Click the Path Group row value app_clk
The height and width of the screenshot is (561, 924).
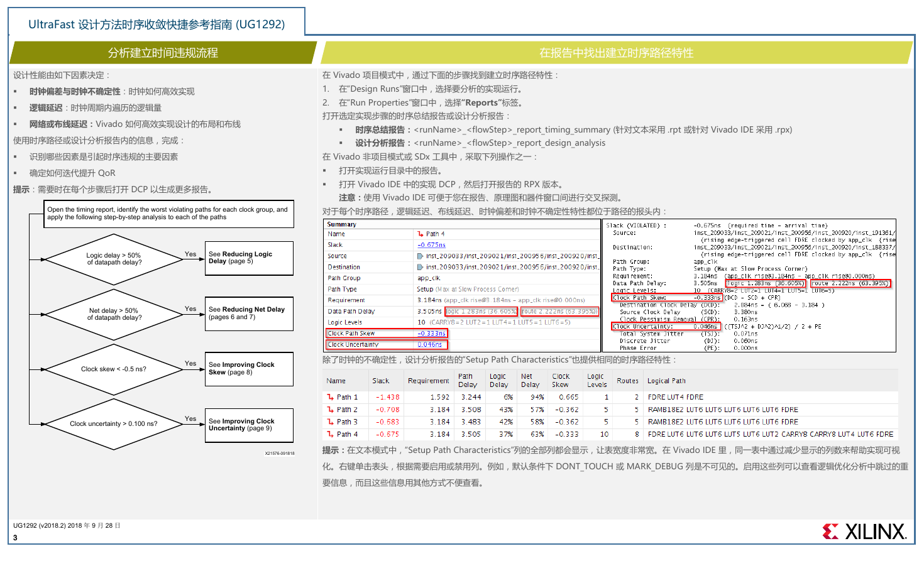(429, 278)
